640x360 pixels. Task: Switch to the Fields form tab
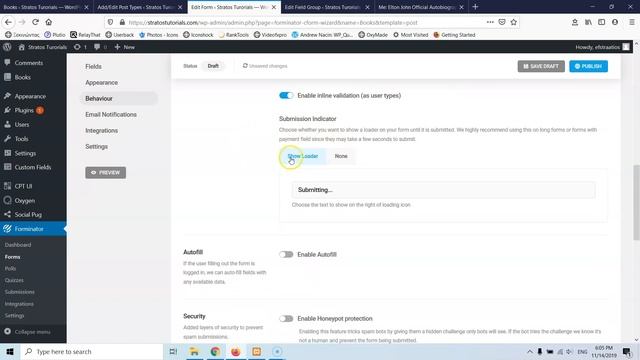coord(93,67)
